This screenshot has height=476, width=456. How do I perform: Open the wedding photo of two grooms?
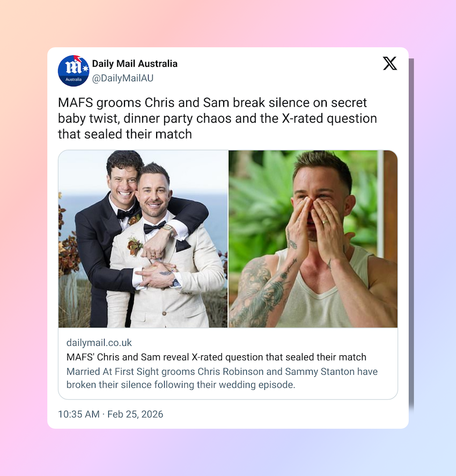click(x=143, y=239)
